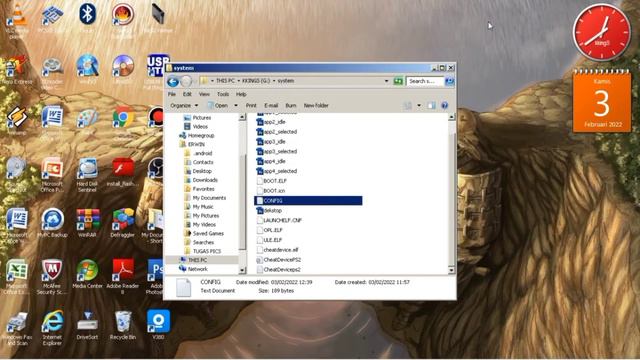This screenshot has height=360, width=640.
Task: Click the Print toolbar button
Action: click(x=251, y=106)
